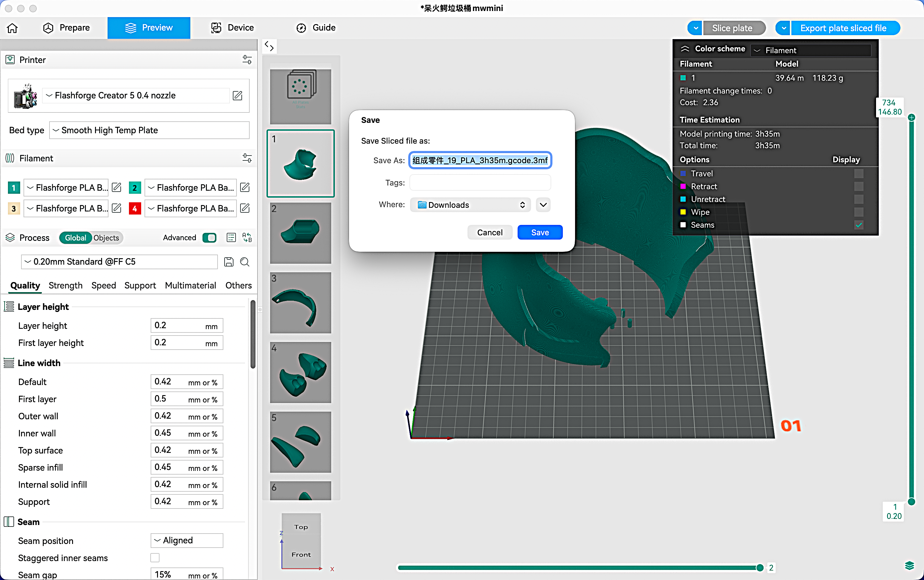The height and width of the screenshot is (580, 924).
Task: Open Export options dropdown arrow
Action: 783,28
